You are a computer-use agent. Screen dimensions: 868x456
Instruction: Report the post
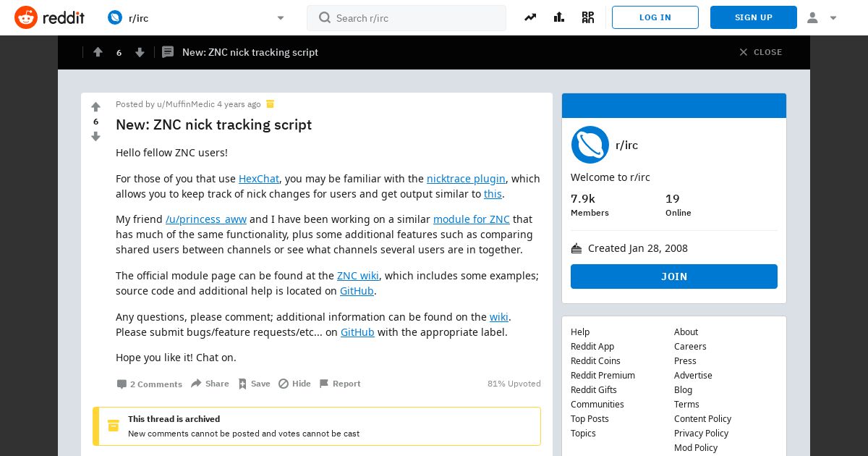point(339,384)
